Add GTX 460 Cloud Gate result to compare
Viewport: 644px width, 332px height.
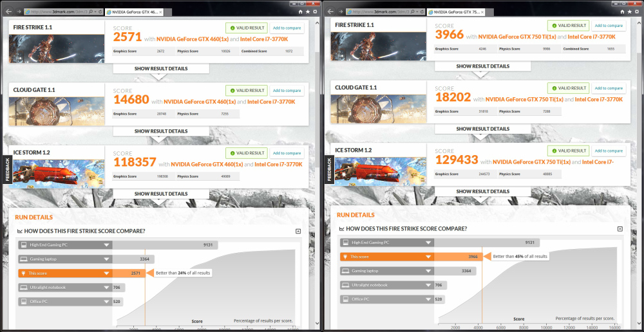click(287, 91)
